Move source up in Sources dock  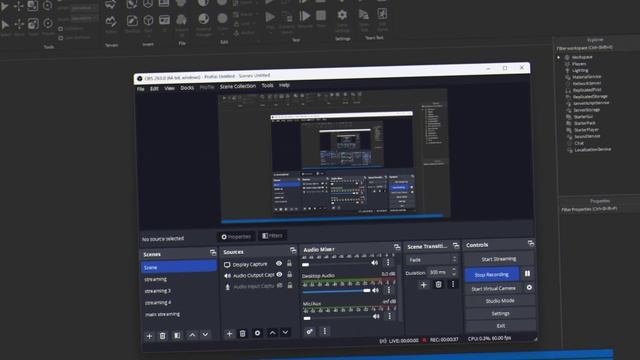272,333
